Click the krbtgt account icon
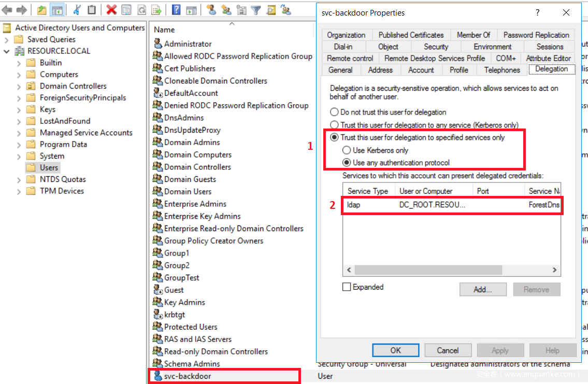588x384 pixels. pos(158,314)
